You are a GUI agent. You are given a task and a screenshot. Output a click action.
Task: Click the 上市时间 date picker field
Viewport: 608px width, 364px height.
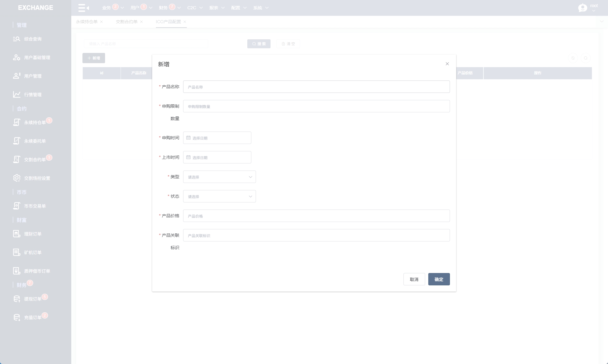tap(217, 157)
